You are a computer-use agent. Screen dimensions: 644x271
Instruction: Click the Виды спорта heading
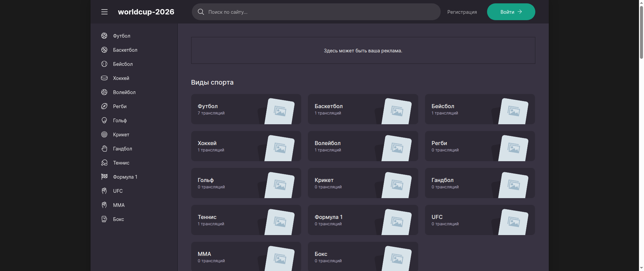(212, 83)
